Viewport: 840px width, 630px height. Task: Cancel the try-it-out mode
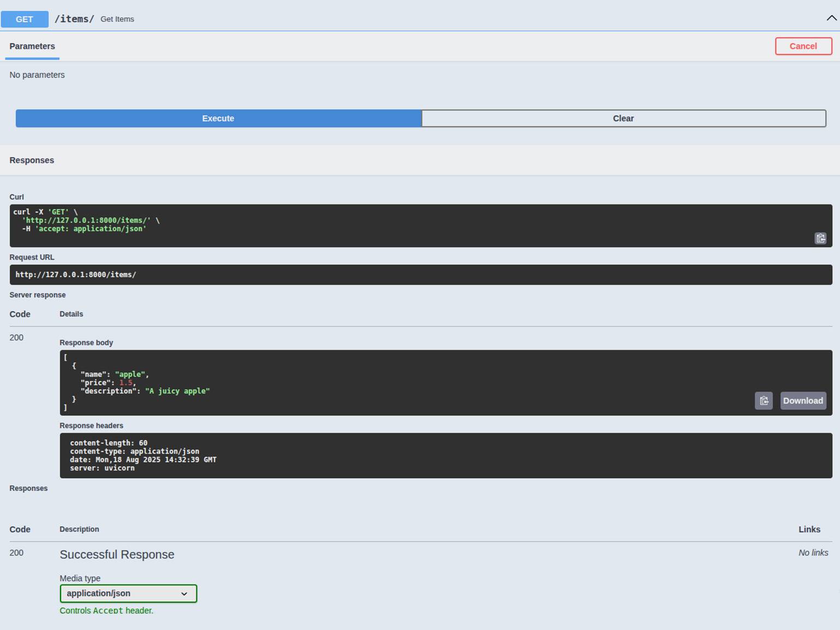[x=803, y=46]
